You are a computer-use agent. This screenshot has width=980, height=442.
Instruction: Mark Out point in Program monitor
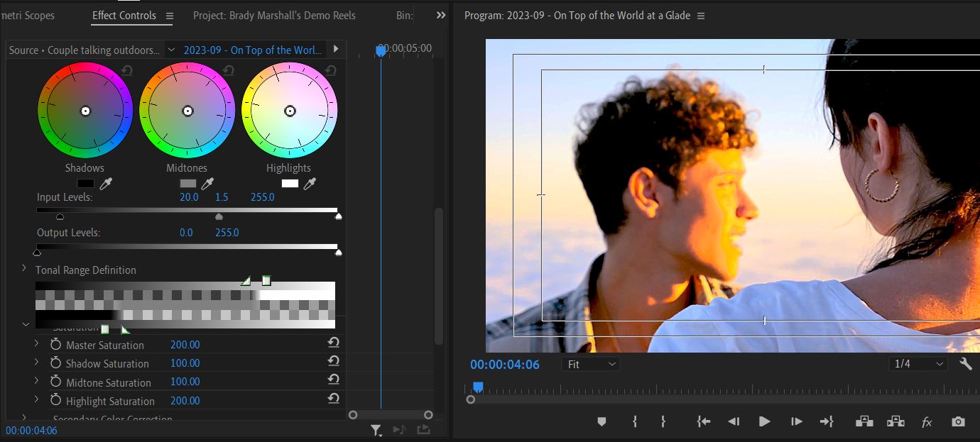pos(663,421)
